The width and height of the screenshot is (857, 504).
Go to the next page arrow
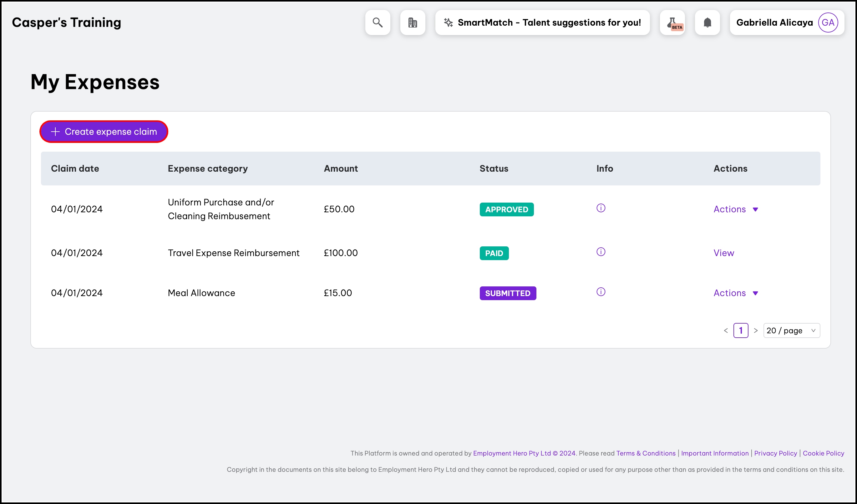[x=756, y=331]
